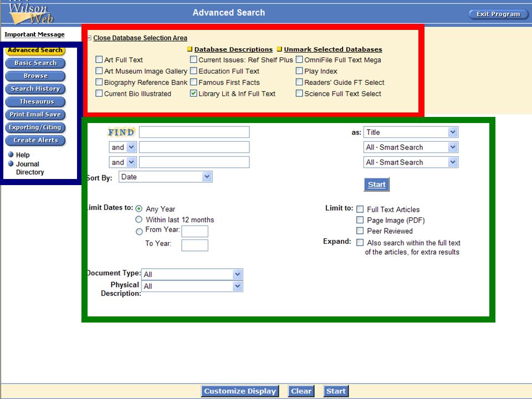
Task: Limit results to Page Image (PDF)
Action: (360, 220)
